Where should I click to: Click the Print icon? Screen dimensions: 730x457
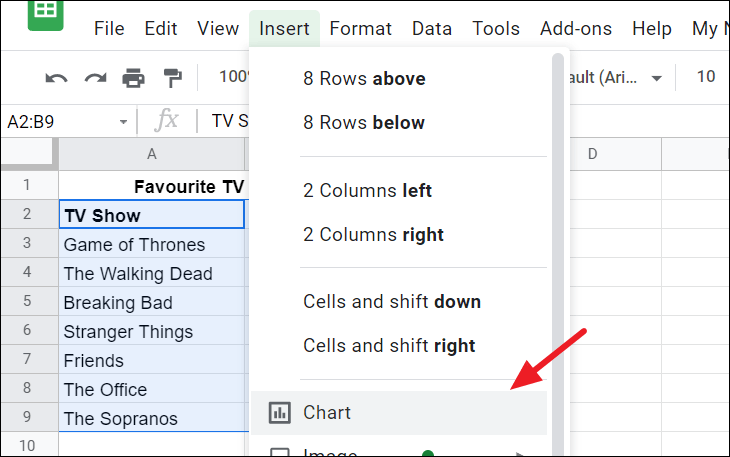click(133, 77)
